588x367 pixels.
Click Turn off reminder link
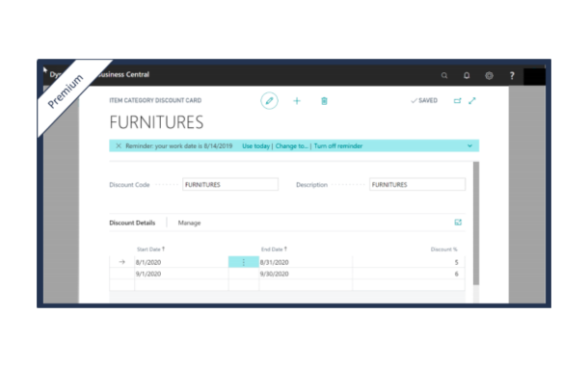point(338,145)
